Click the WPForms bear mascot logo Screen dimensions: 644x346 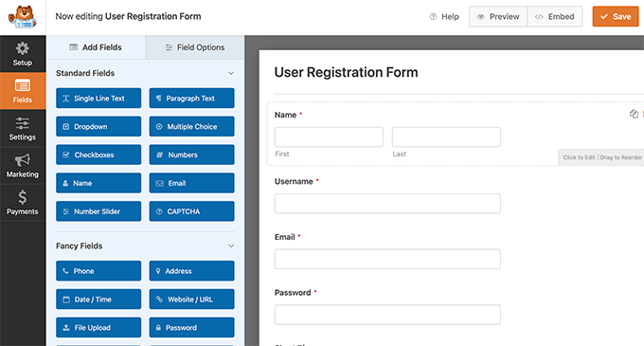(23, 17)
